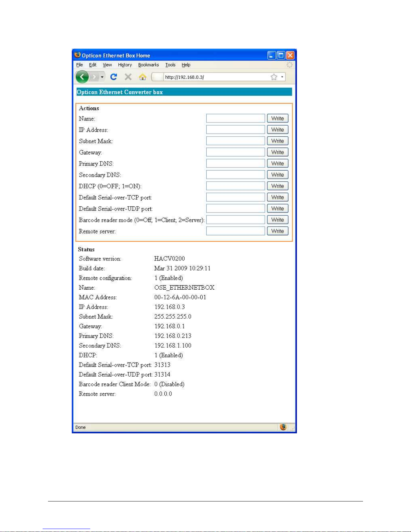Select the Subnet Mask input field
The image size is (411, 532).
coord(236,141)
